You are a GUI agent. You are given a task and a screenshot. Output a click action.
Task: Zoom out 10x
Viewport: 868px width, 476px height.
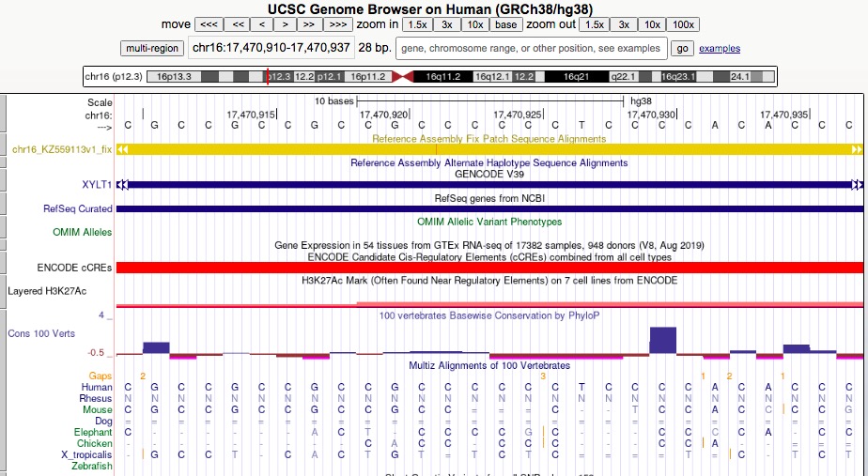(x=652, y=24)
